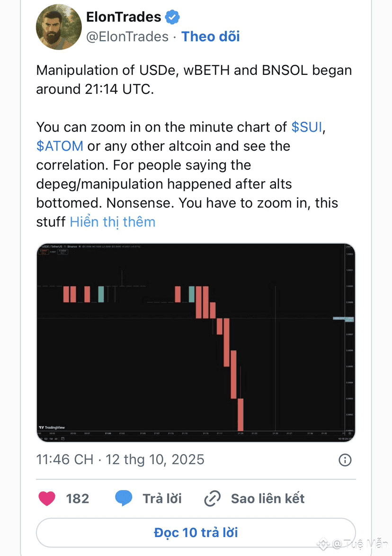
Task: Open the $ATOM cashtag link
Action: [x=60, y=146]
